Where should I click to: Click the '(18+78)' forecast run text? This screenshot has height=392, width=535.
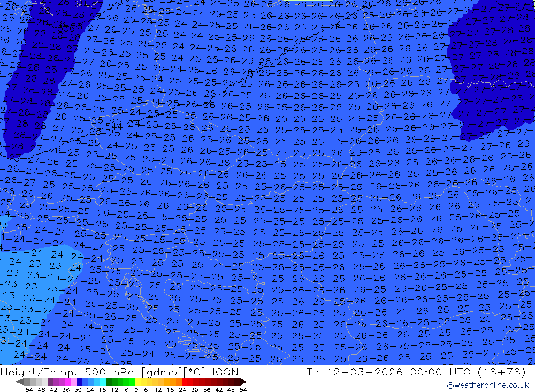coord(501,372)
